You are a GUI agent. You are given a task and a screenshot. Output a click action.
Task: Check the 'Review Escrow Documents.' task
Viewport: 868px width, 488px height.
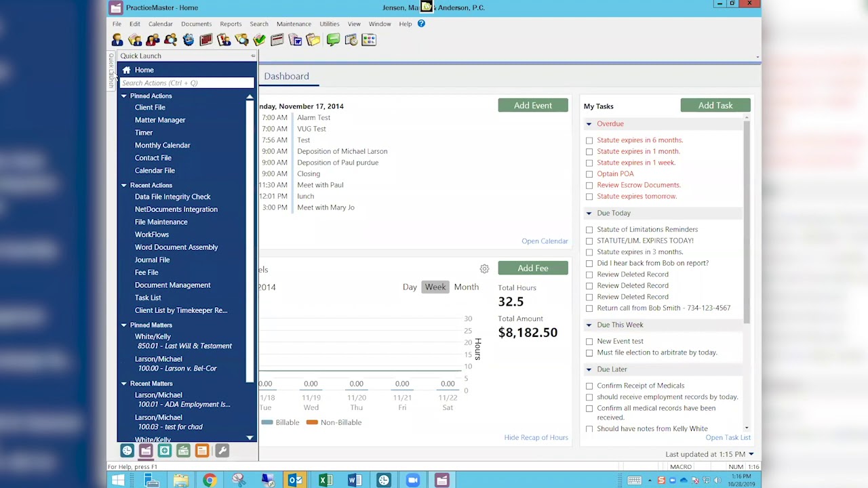(589, 185)
